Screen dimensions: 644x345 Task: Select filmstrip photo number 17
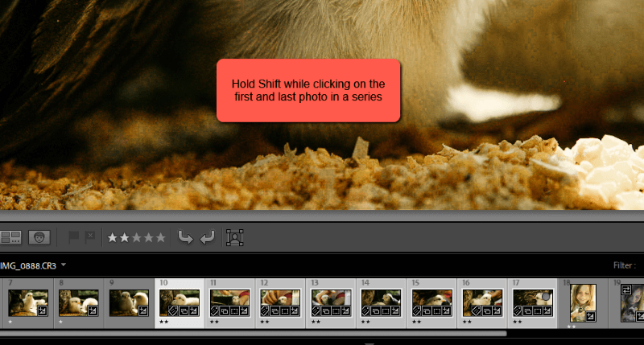[x=533, y=302]
